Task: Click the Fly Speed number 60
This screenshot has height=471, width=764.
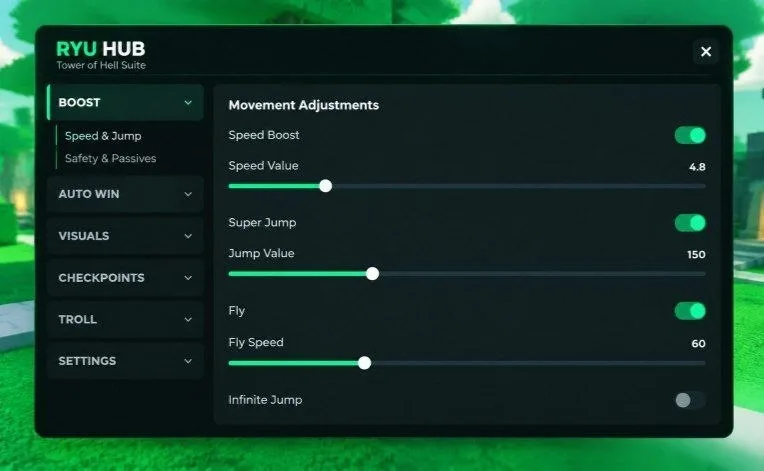Action: click(698, 344)
